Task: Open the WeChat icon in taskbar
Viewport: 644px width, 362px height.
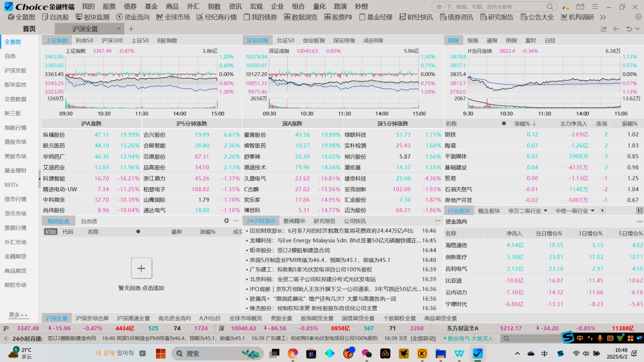Action: pos(366,353)
